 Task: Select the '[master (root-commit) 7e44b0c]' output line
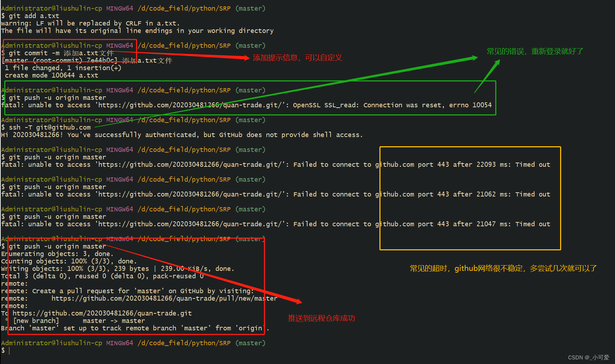[87, 61]
